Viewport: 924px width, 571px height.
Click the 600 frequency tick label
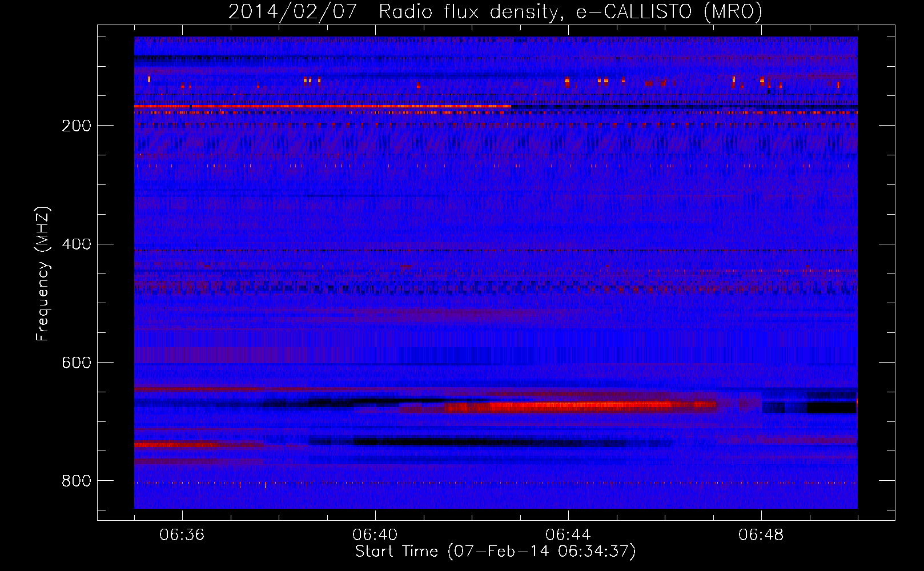point(77,363)
